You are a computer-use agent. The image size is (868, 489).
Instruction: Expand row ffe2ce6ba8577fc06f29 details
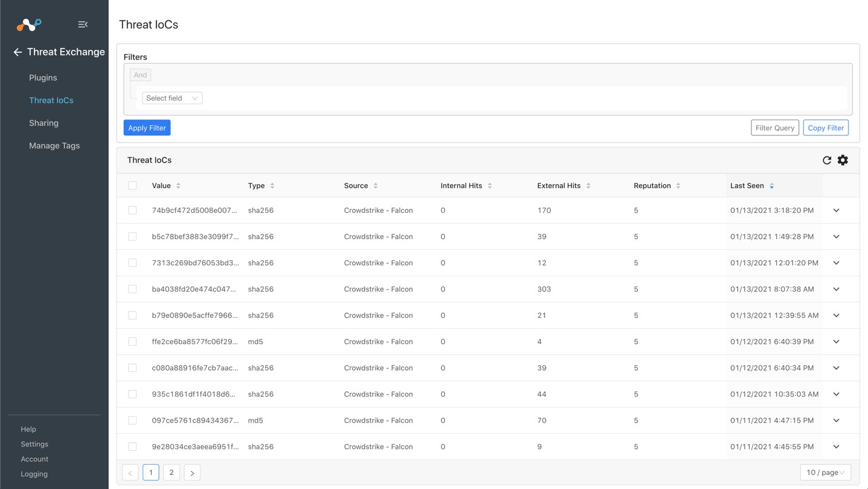836,342
